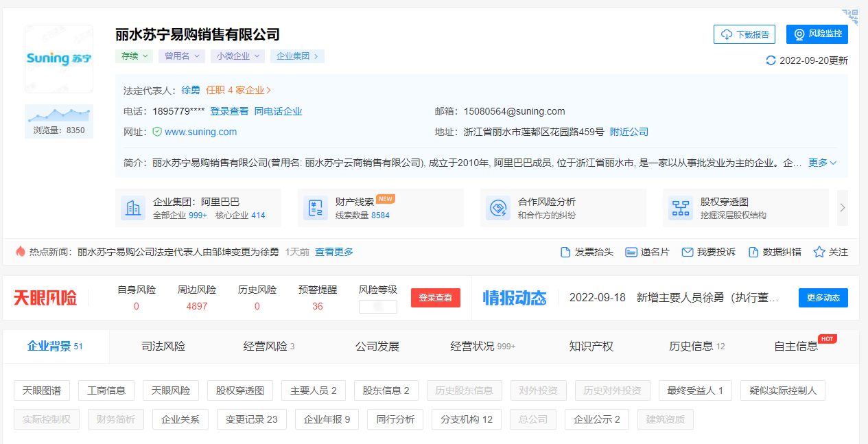Screen dimensions: 868x444
Task: Click the 企业集团 building icon
Action: [x=133, y=208]
